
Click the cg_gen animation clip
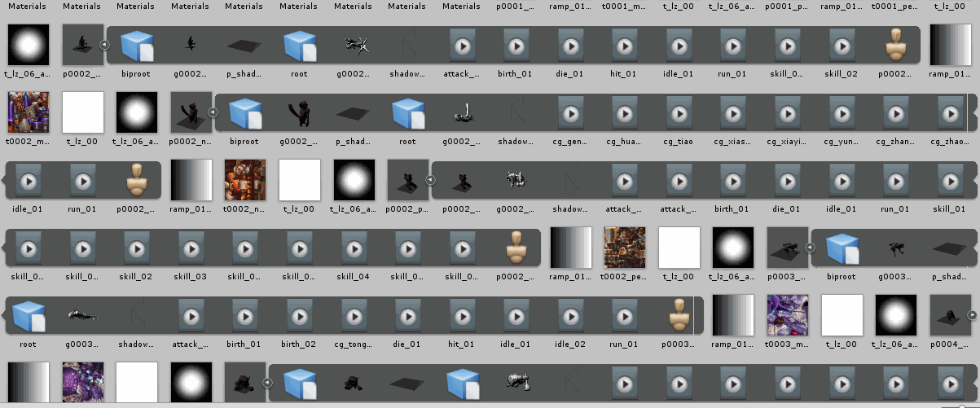click(569, 112)
